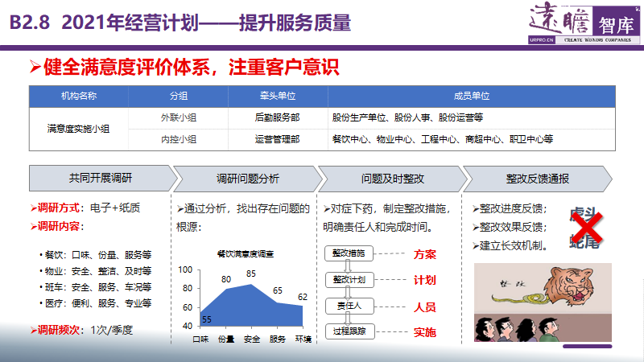Select the 调研问题分析 step arrow
644x362 pixels.
click(248, 179)
